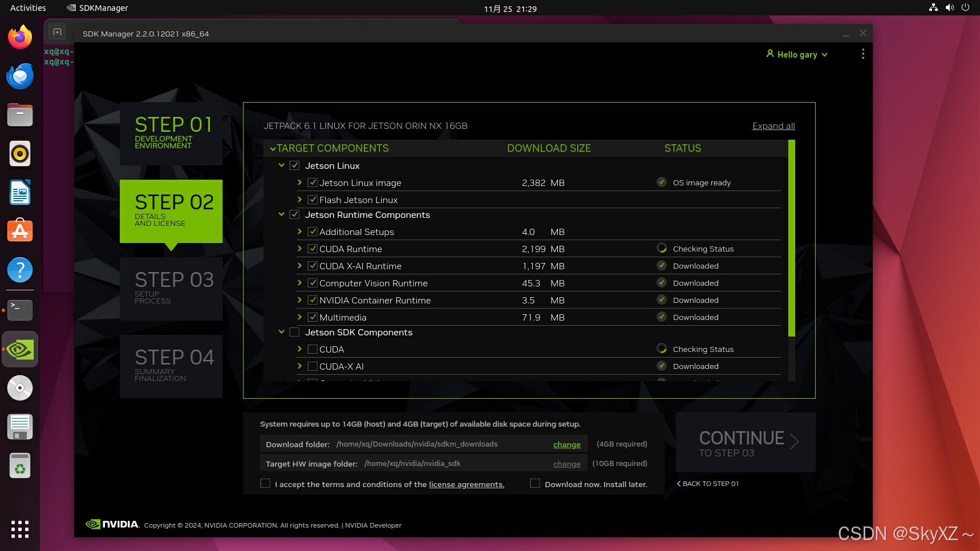Click the user account icon beside Hello gary
The height and width of the screenshot is (551, 980).
point(770,54)
